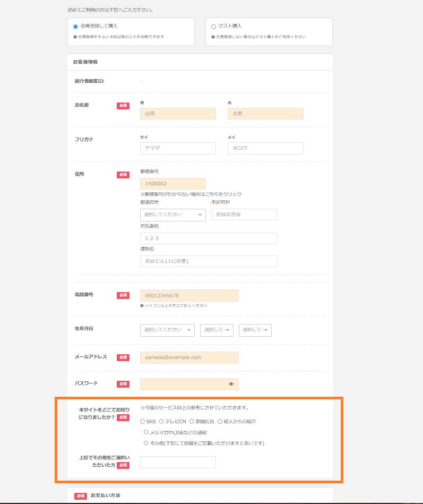The width and height of the screenshot is (423, 504).
Task: Focus the メイ furigana field
Action: click(265, 148)
